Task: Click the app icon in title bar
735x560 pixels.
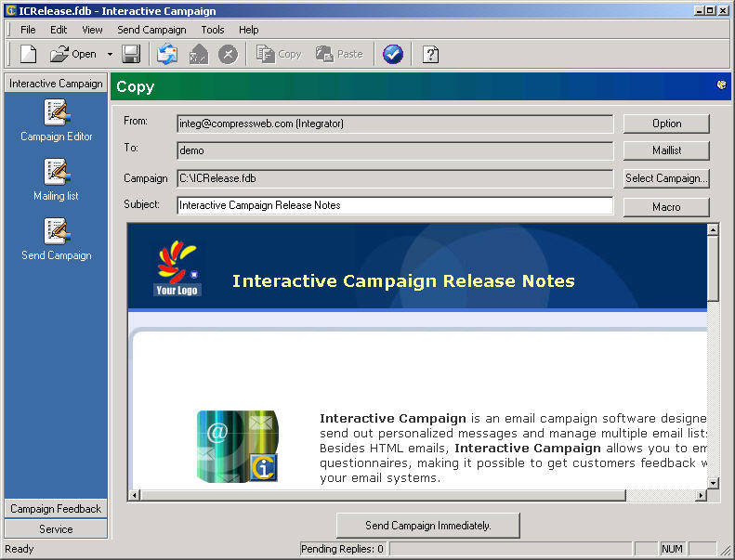Action: coord(10,10)
